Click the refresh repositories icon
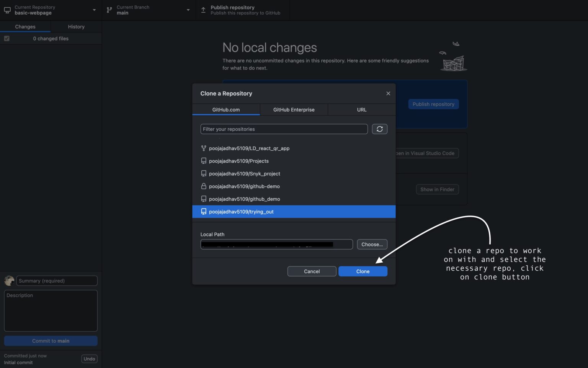Image resolution: width=588 pixels, height=368 pixels. [379, 129]
